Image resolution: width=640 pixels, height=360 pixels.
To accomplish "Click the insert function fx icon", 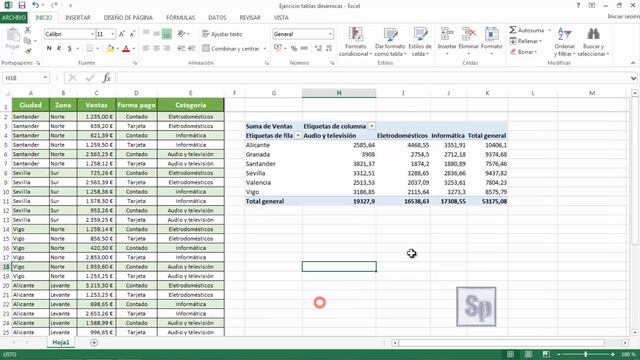I will click(x=107, y=78).
